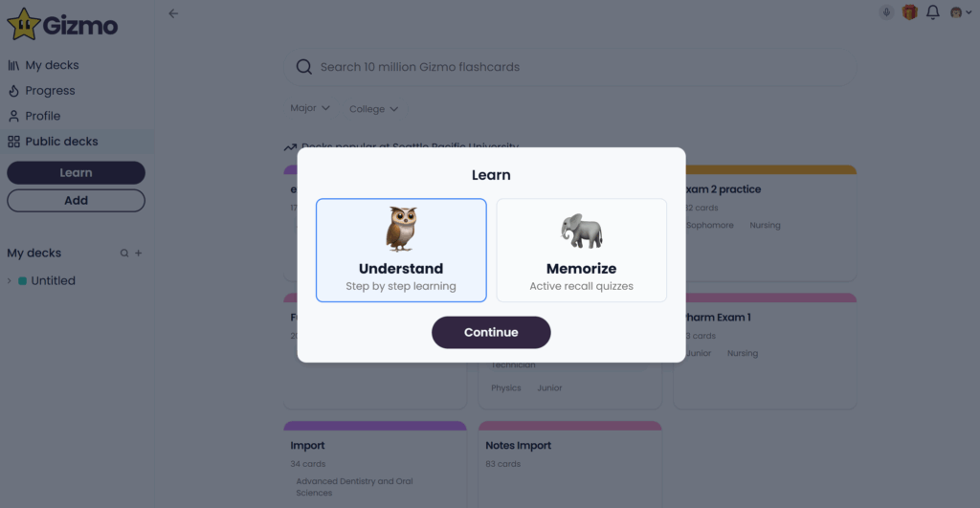The height and width of the screenshot is (508, 980).
Task: Open the profile avatar menu
Action: [x=960, y=12]
